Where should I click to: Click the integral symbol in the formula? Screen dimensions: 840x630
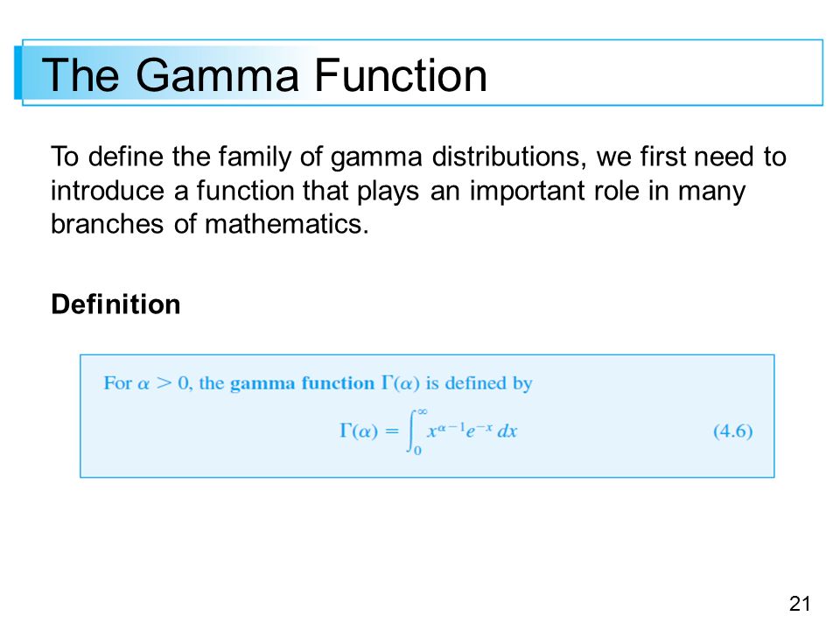tap(411, 431)
